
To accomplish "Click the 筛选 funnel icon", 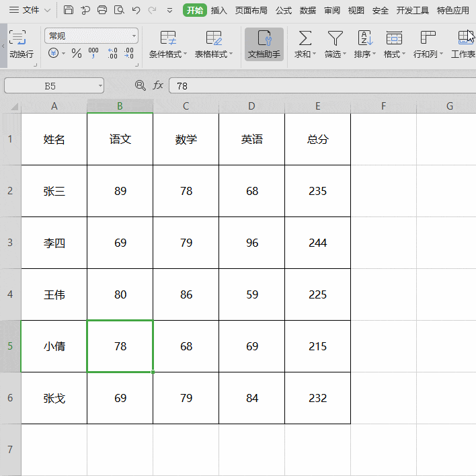I will 335,38.
